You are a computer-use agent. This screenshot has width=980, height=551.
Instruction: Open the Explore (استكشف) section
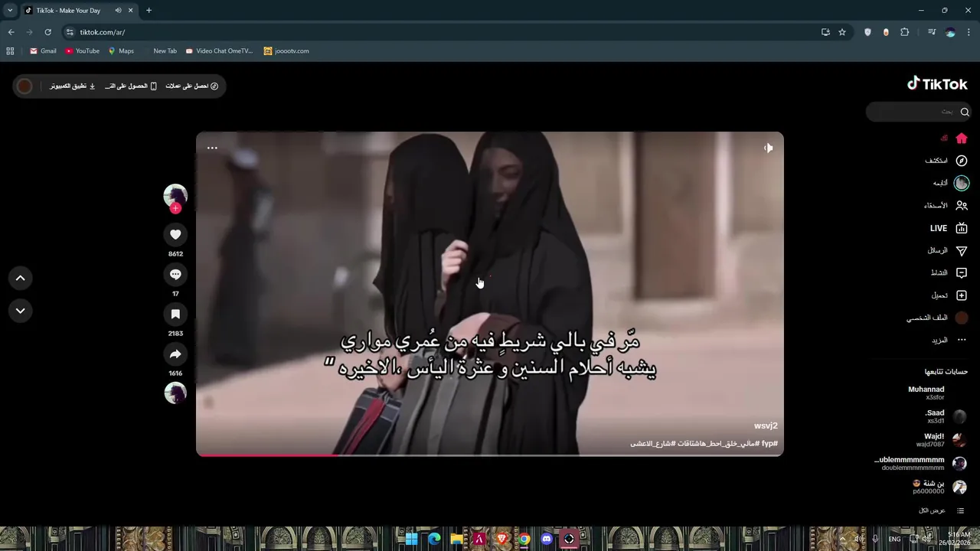point(946,161)
